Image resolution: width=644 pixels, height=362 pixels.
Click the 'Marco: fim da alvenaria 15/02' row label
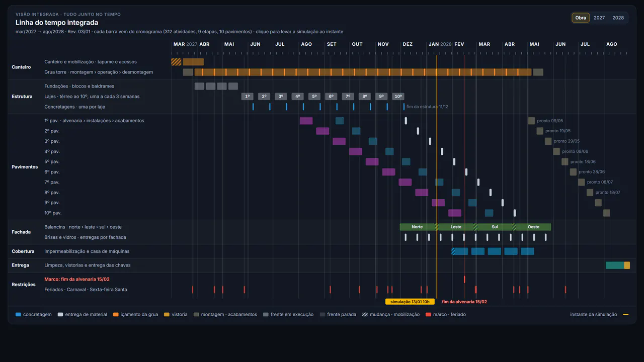pos(77,279)
